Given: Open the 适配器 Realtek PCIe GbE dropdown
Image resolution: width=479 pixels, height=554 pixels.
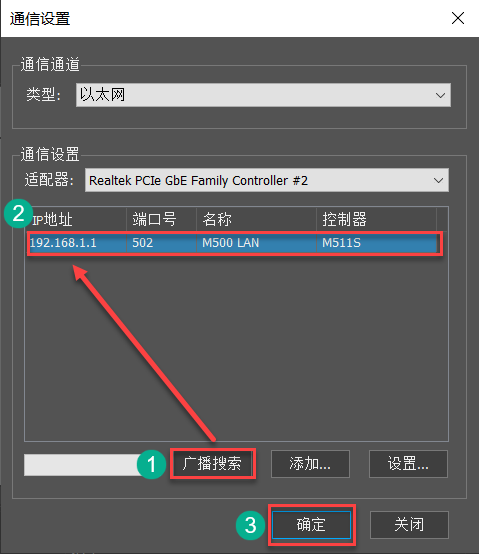Looking at the screenshot, I should pyautogui.click(x=267, y=180).
